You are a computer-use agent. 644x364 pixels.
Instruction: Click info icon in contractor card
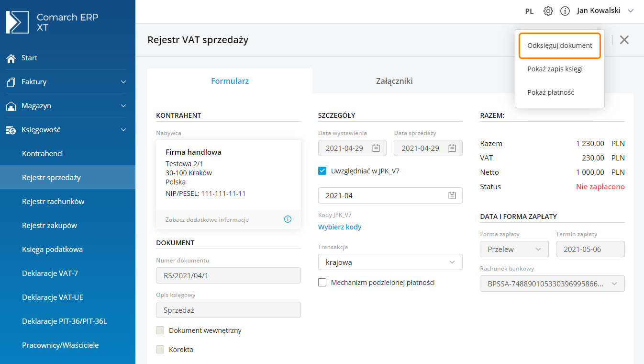[288, 219]
